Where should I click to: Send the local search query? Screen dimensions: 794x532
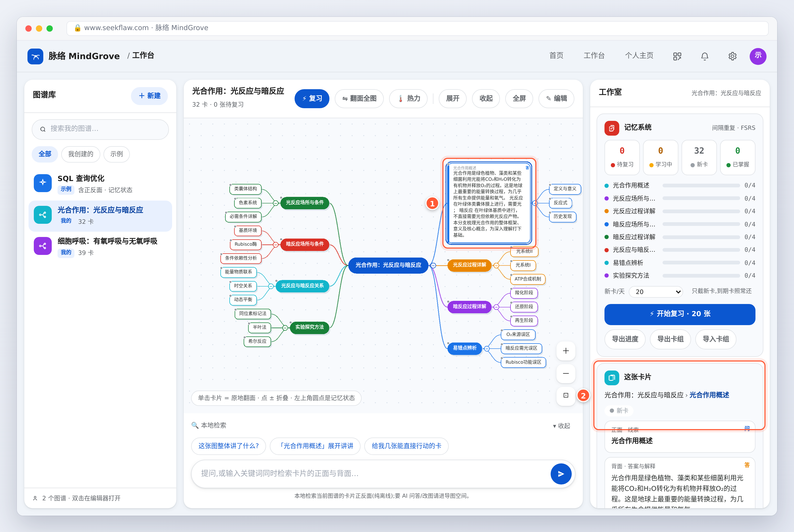pyautogui.click(x=561, y=474)
